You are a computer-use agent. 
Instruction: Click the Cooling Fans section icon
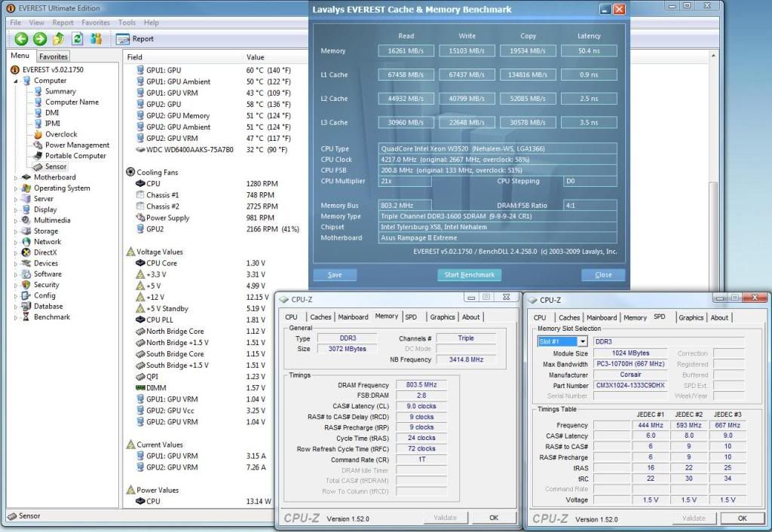[x=130, y=172]
